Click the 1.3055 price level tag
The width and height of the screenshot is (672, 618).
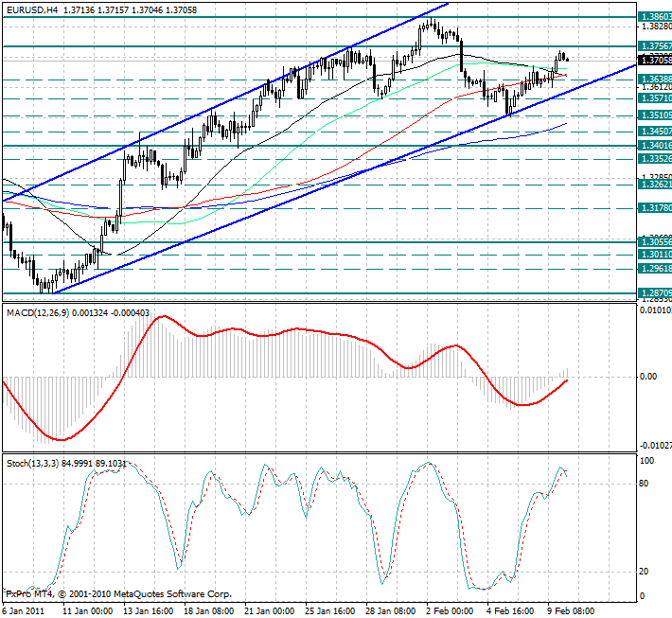tap(655, 242)
